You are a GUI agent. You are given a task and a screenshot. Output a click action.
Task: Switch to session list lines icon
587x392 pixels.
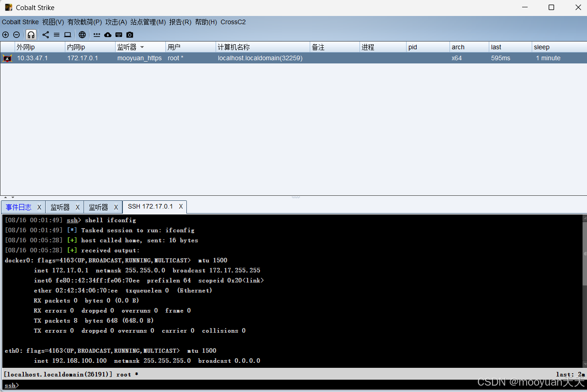click(x=57, y=35)
